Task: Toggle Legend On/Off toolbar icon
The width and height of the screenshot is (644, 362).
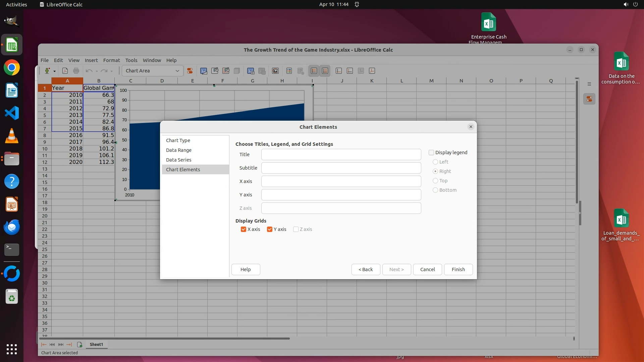Action: point(289,71)
